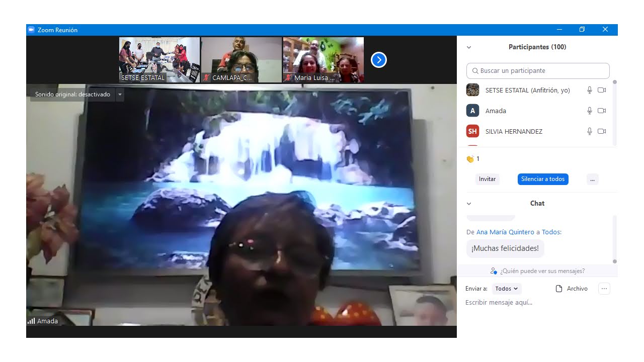The image size is (644, 362).
Task: Select SETSE ESTATAL video thumbnail
Action: pos(159,60)
